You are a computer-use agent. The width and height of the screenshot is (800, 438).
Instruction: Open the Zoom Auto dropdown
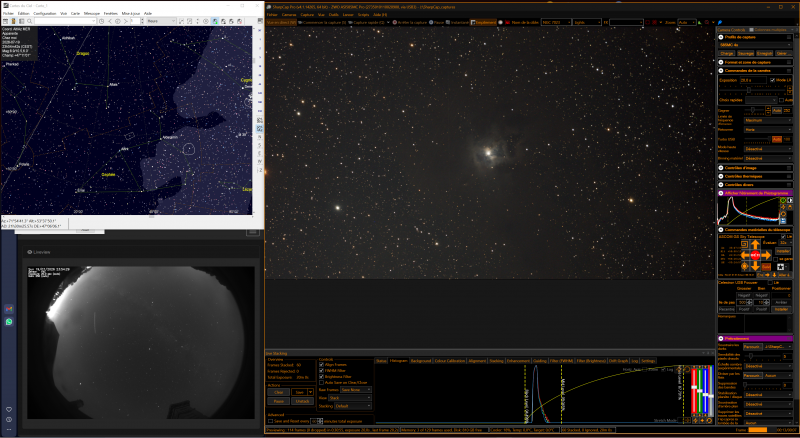686,22
